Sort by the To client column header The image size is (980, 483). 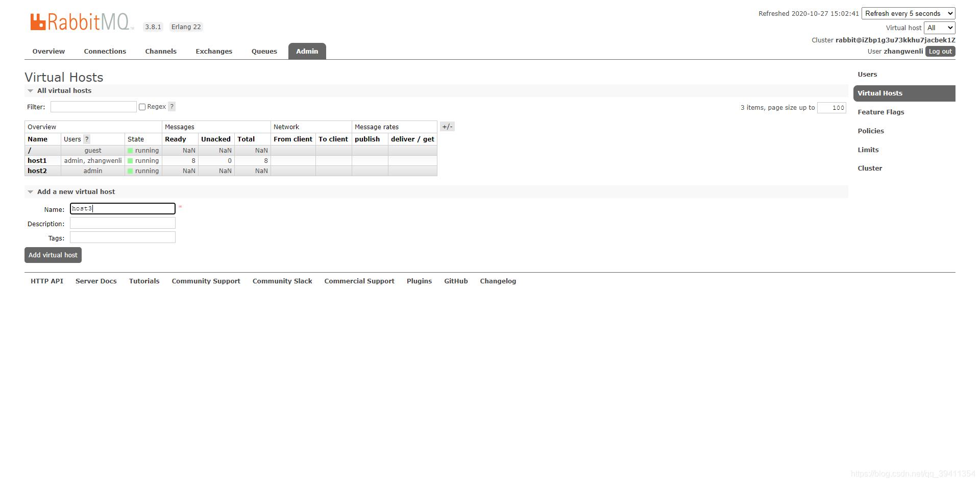tap(333, 139)
